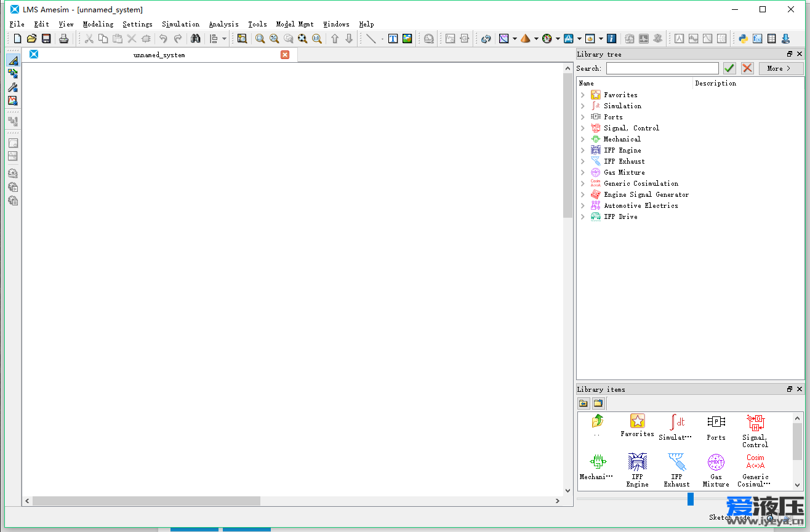This screenshot has height=532, width=810.
Task: Open the table editor icon
Action: tap(772, 39)
